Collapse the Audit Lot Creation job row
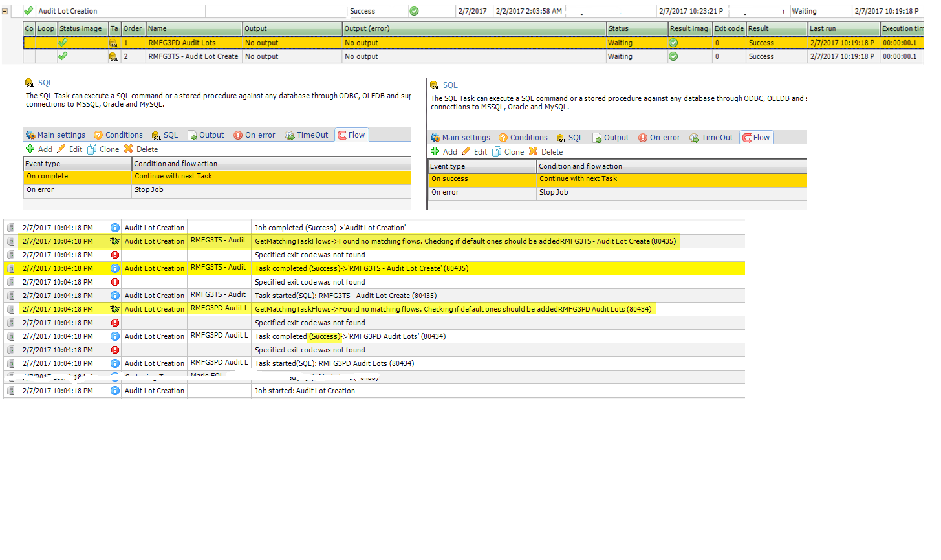Viewport: 941px width, 560px height. [5, 11]
